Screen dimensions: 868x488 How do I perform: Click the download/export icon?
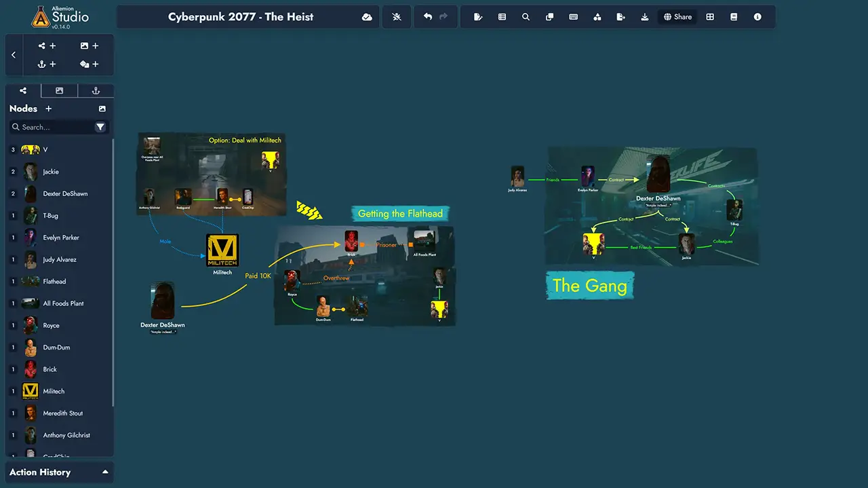(x=644, y=17)
